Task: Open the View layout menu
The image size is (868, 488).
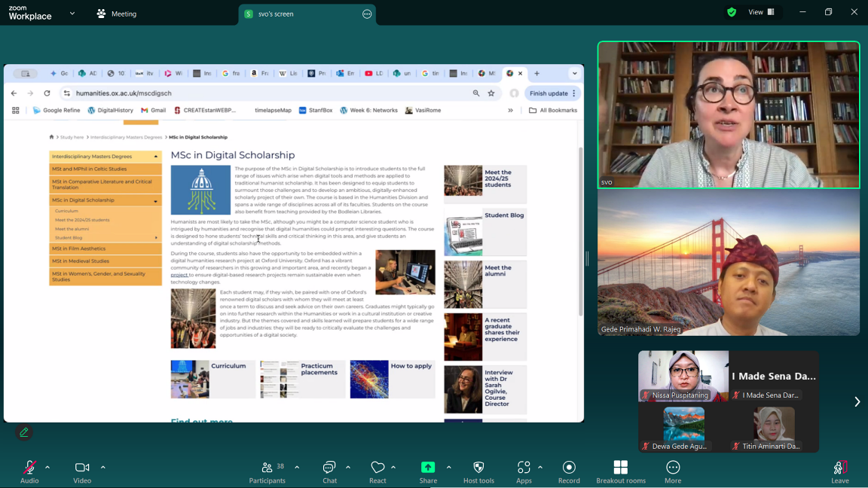Action: (761, 12)
